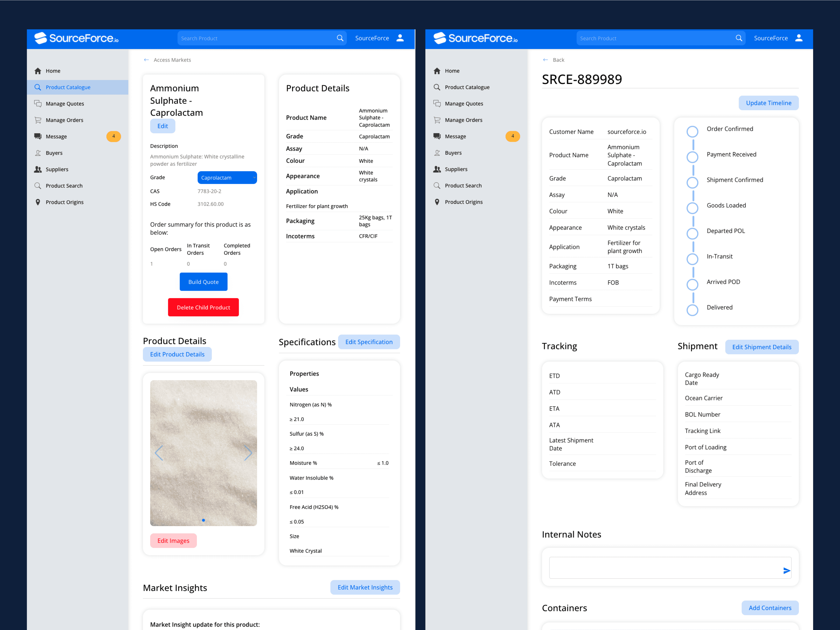Click Delete Child Product red button

[x=203, y=307]
